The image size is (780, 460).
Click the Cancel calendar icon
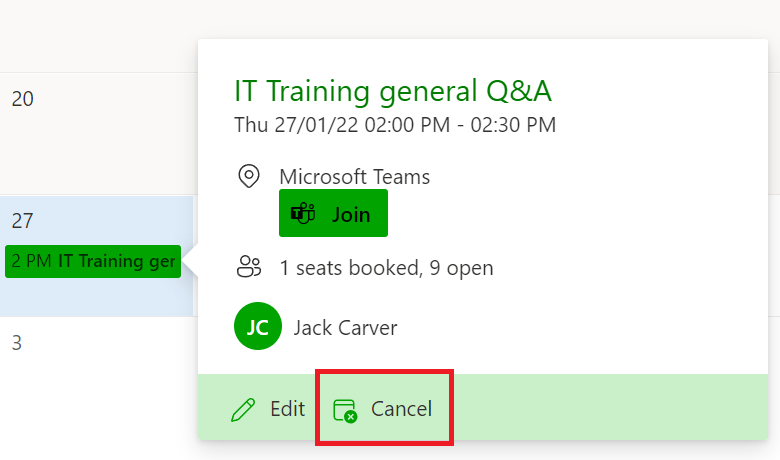pos(345,410)
